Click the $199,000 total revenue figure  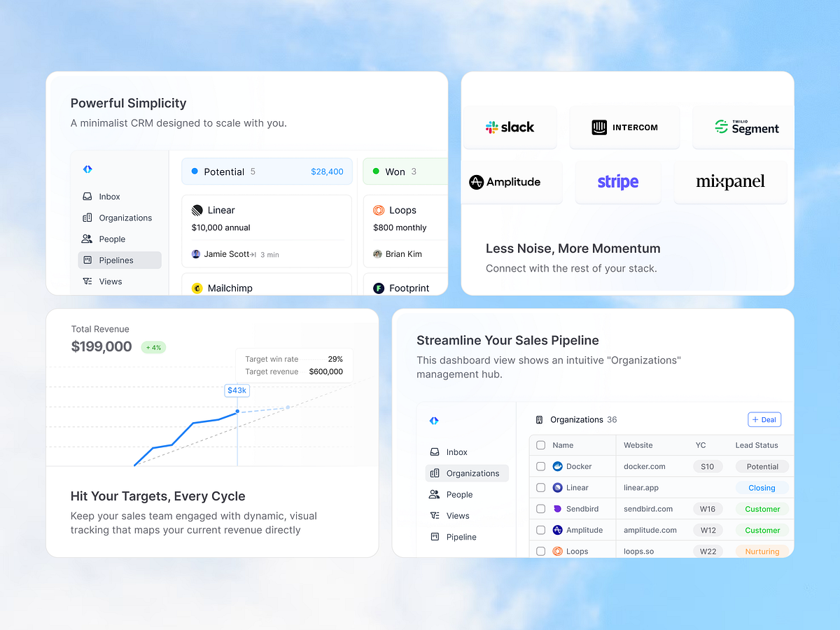tap(101, 346)
